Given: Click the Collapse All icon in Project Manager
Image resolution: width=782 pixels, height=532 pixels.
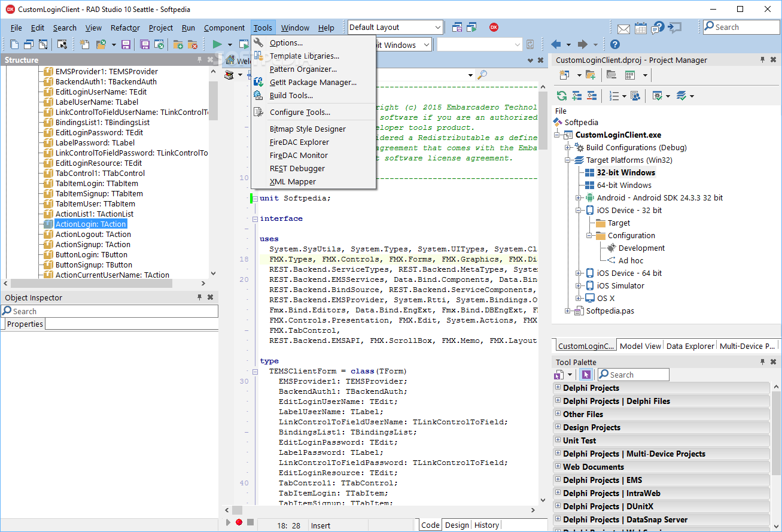Looking at the screenshot, I should click(592, 96).
